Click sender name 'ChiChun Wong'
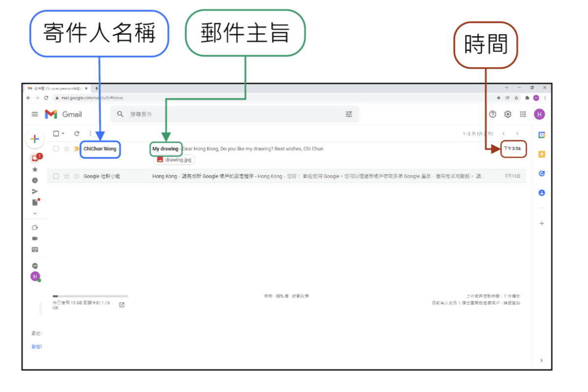 pyautogui.click(x=100, y=149)
